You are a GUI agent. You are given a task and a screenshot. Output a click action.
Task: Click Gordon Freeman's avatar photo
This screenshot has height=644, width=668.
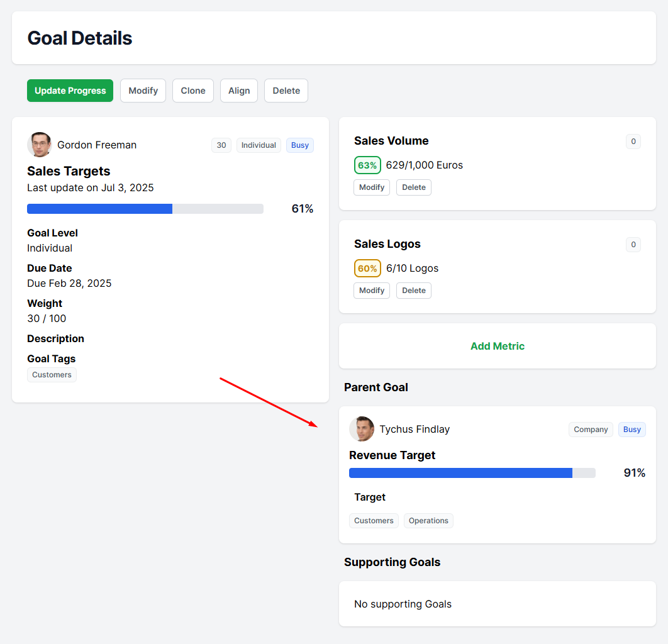pos(40,145)
